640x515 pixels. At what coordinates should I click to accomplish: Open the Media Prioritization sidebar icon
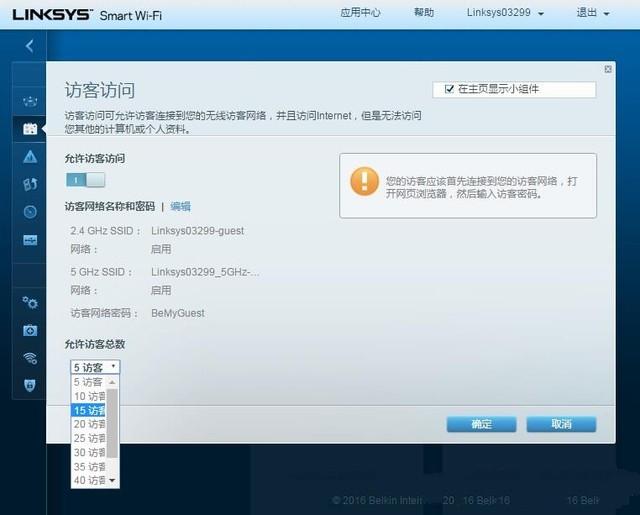[x=30, y=184]
